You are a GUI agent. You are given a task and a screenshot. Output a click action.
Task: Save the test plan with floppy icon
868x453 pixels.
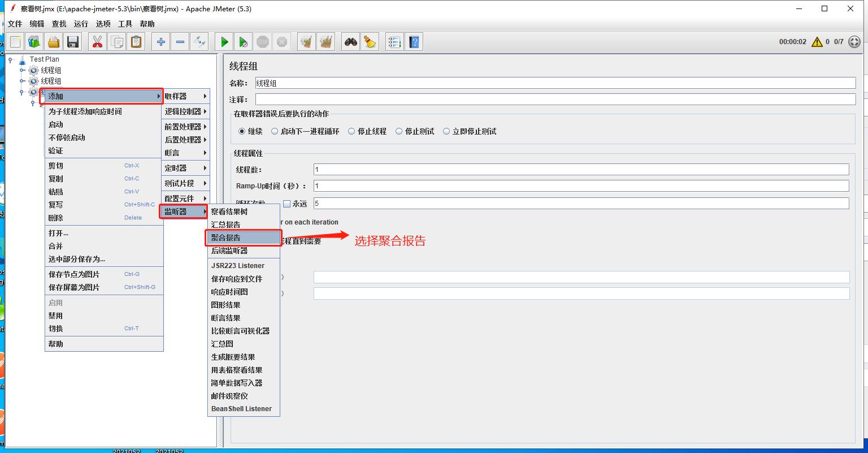pos(73,42)
